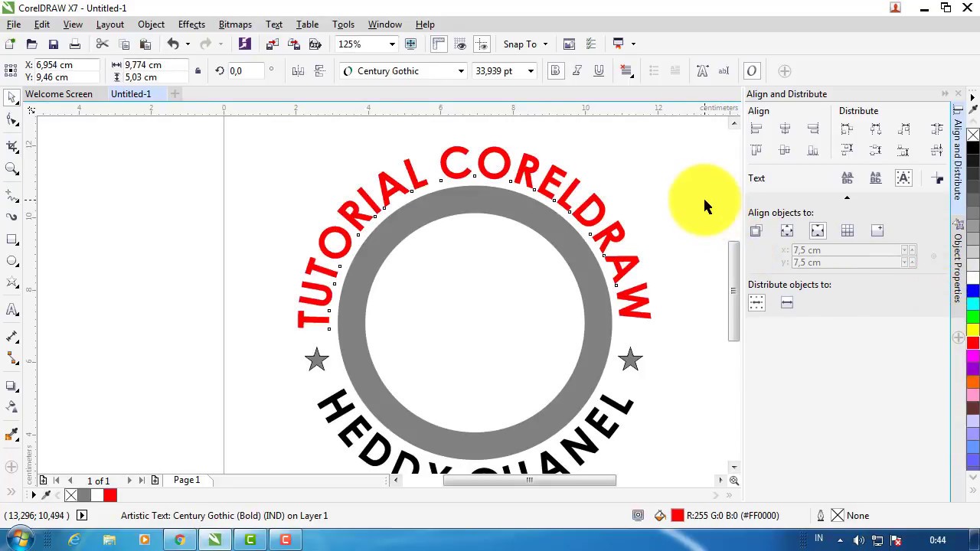This screenshot has width=980, height=551.
Task: Open the undo history dropdown arrow
Action: [188, 44]
